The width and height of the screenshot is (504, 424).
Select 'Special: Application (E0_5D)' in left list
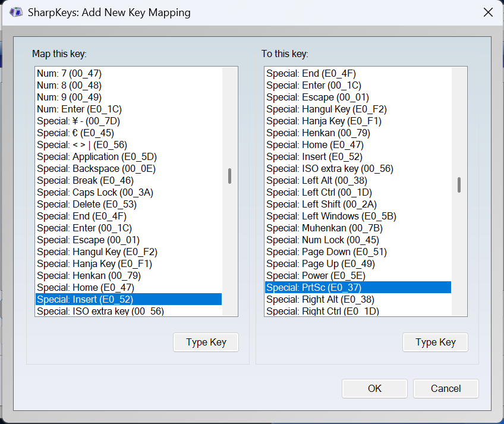128,156
